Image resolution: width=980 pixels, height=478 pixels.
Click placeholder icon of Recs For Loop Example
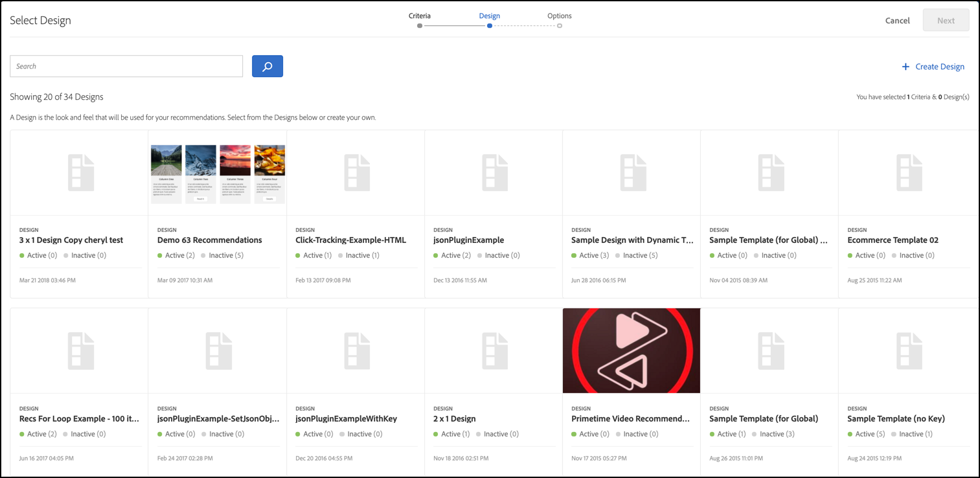point(81,351)
